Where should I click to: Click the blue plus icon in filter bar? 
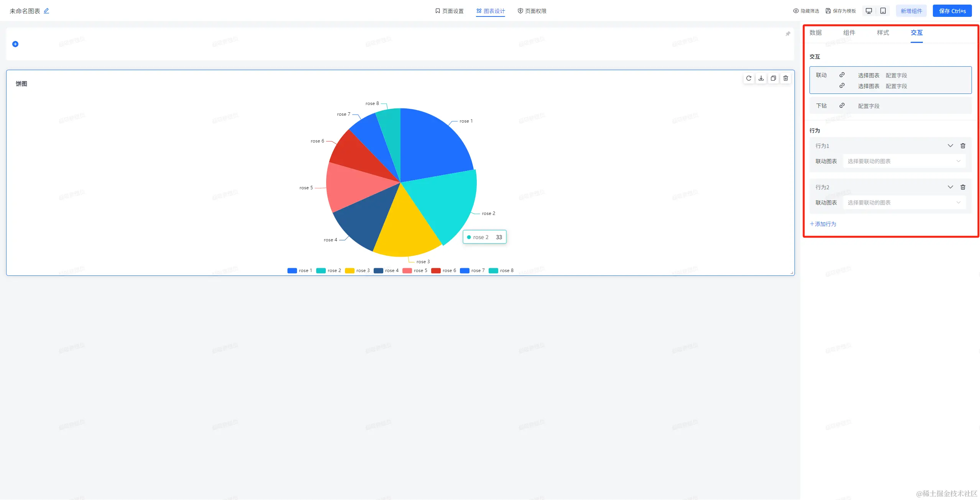[x=15, y=44]
